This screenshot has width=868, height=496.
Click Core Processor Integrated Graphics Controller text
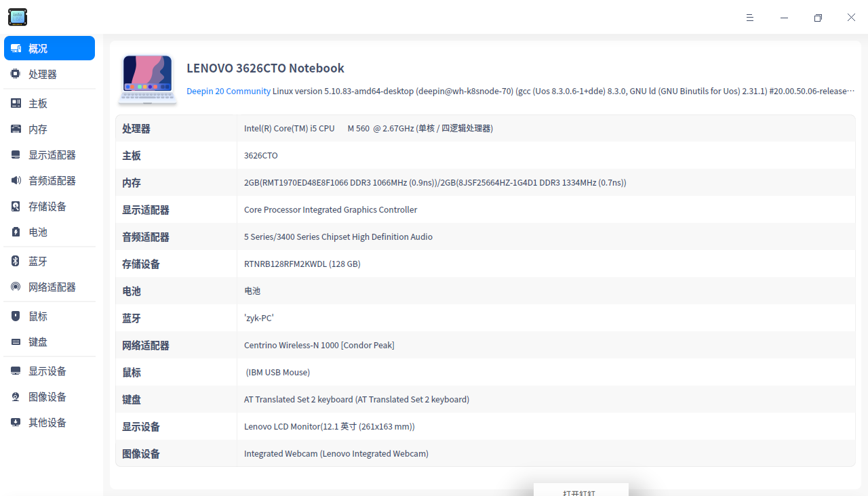tap(331, 210)
